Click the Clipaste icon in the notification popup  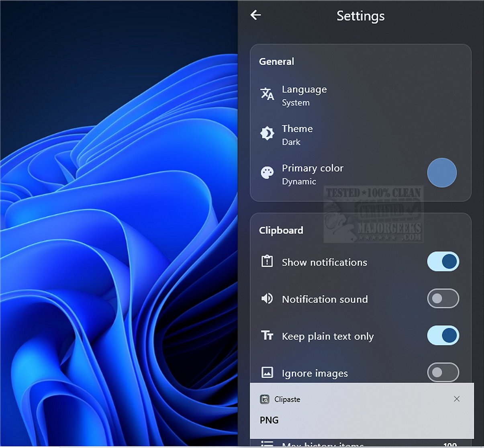(x=265, y=399)
